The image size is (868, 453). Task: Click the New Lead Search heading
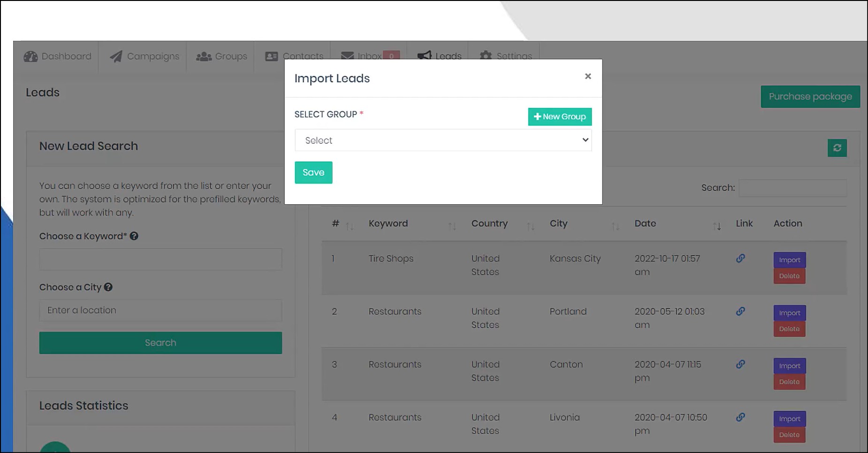click(x=89, y=146)
